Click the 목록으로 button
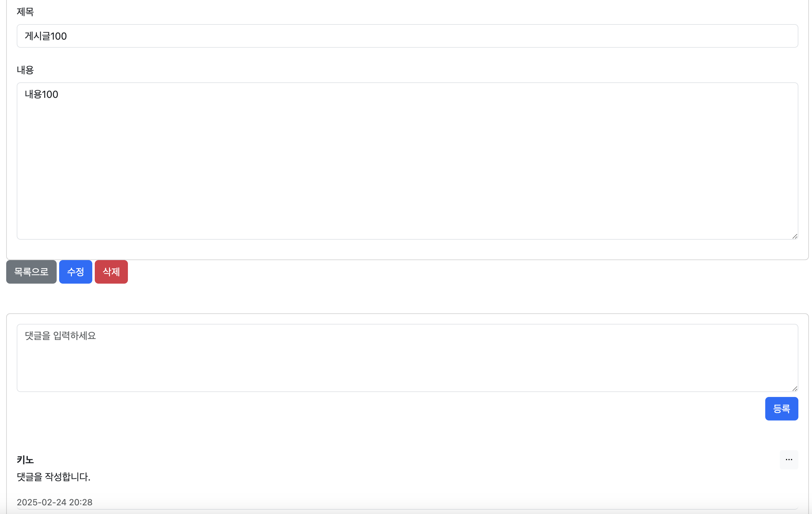This screenshot has width=812, height=514. pos(31,272)
